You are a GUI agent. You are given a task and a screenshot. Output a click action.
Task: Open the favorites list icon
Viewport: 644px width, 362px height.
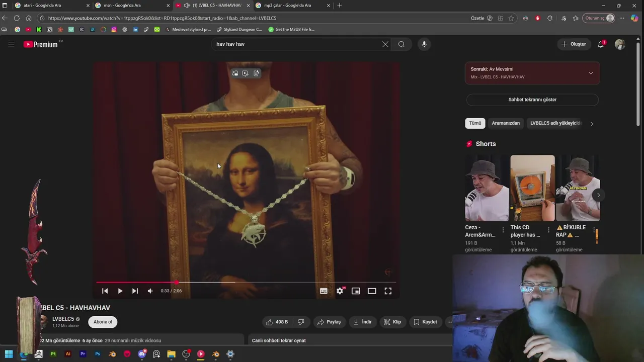(576, 18)
